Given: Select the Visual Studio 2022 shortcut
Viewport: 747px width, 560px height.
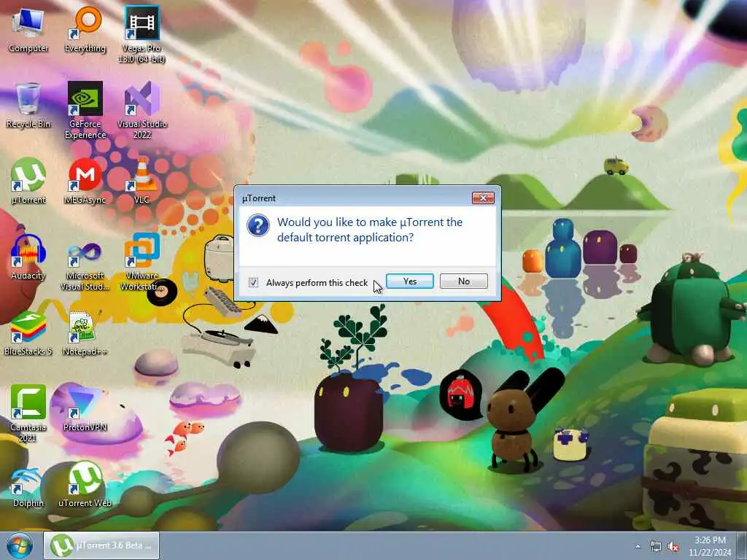Looking at the screenshot, I should click(x=142, y=111).
